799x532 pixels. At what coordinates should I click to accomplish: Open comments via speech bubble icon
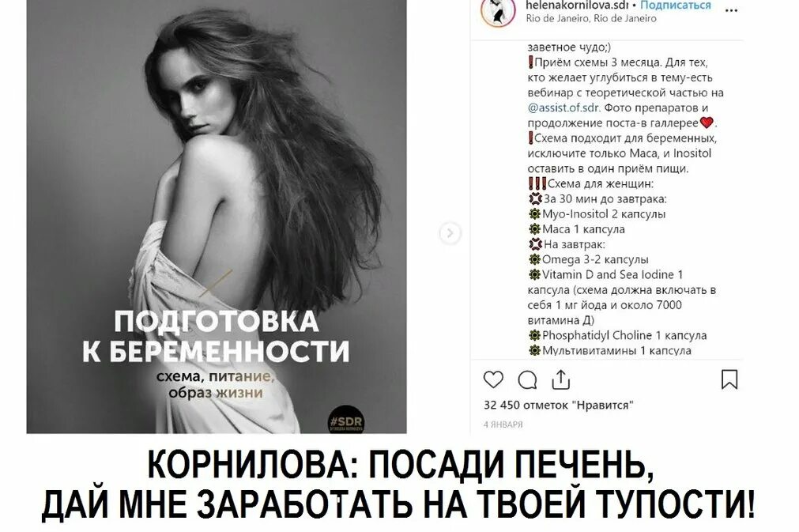coord(527,380)
